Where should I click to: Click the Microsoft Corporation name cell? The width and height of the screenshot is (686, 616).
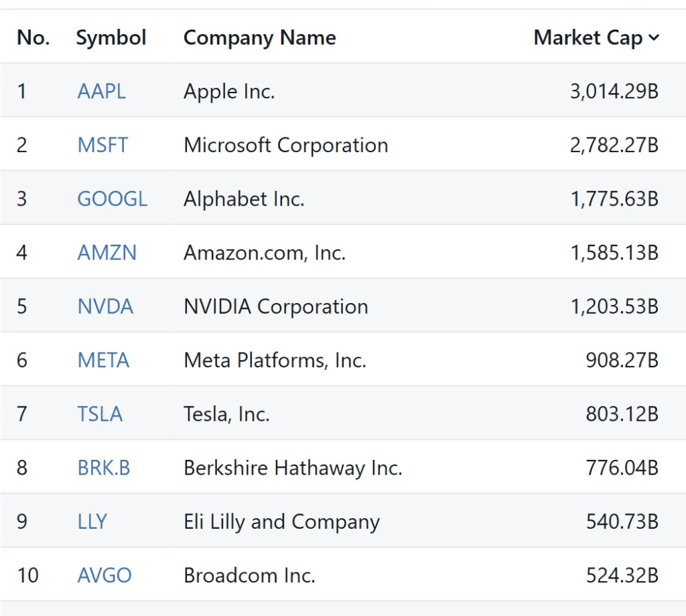[285, 145]
